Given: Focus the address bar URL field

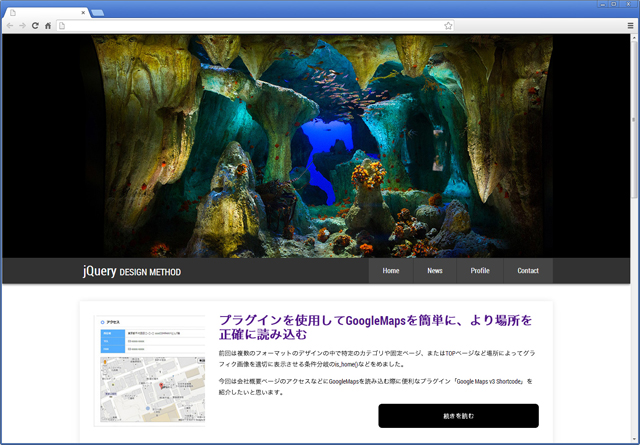Looking at the screenshot, I should pos(250,25).
